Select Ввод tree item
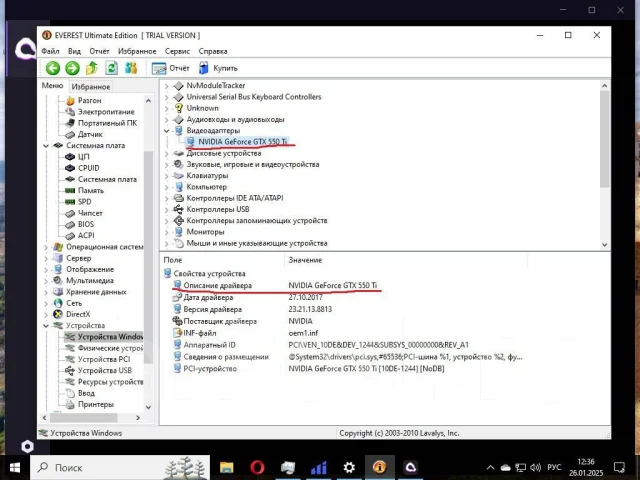Image resolution: width=640 pixels, height=480 pixels. pos(86,393)
